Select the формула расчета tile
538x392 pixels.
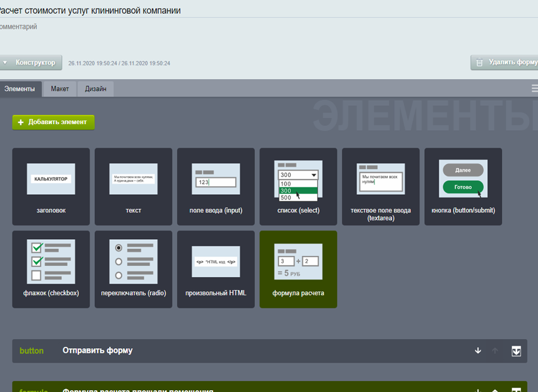pos(298,269)
